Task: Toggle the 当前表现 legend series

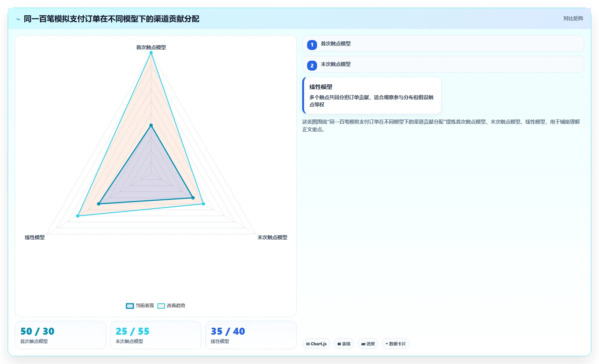Action: [x=140, y=306]
